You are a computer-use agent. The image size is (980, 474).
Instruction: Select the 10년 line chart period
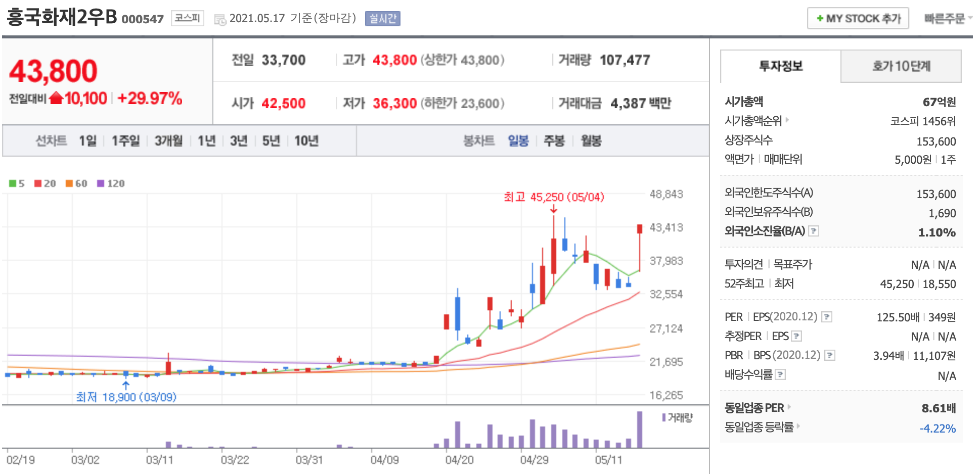[x=306, y=140]
